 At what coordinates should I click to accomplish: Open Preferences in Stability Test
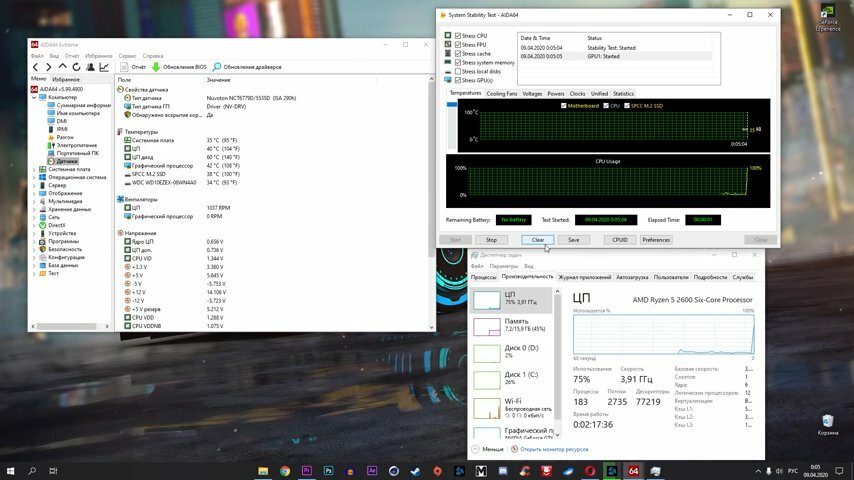pos(656,240)
